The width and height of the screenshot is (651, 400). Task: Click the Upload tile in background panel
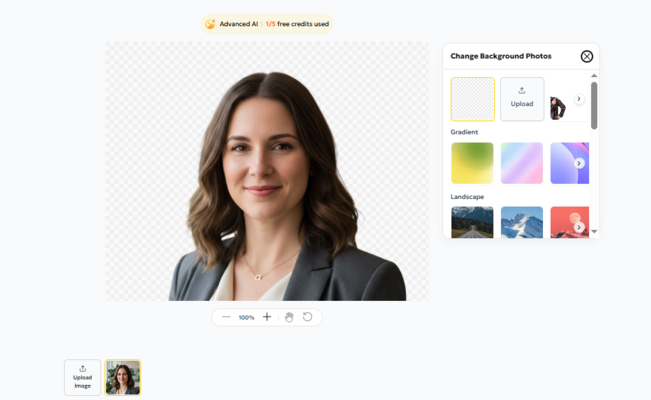tap(522, 99)
